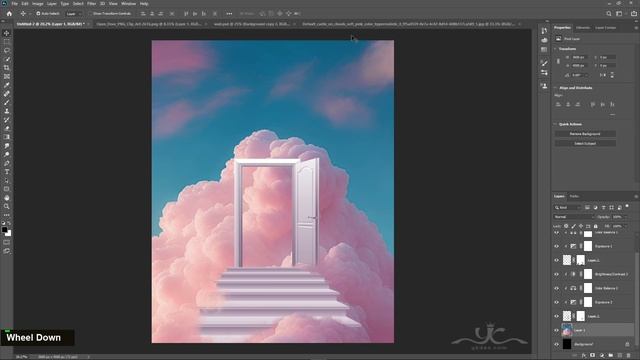This screenshot has width=640, height=360.
Task: Select the Clone Stamp tool
Action: pyautogui.click(x=7, y=111)
